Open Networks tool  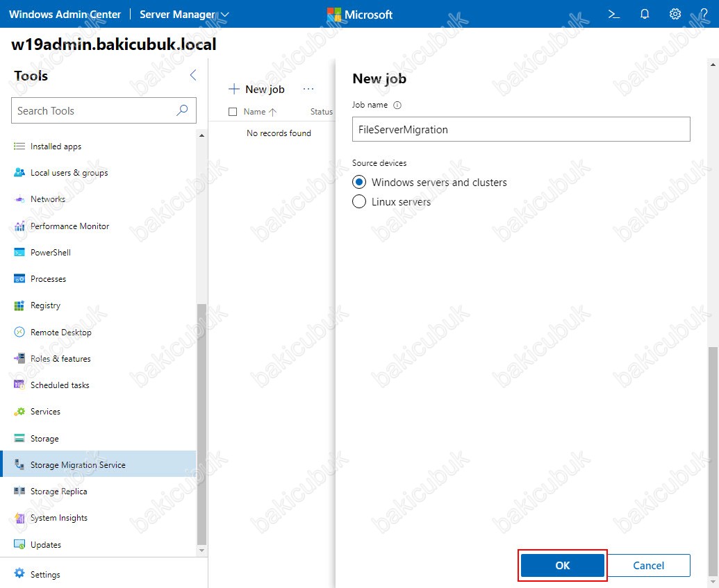click(x=99, y=199)
